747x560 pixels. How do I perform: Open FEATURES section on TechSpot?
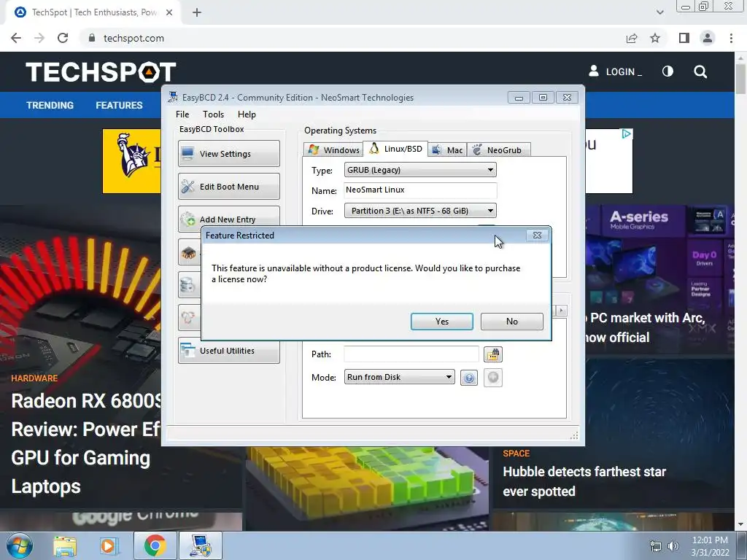click(119, 105)
